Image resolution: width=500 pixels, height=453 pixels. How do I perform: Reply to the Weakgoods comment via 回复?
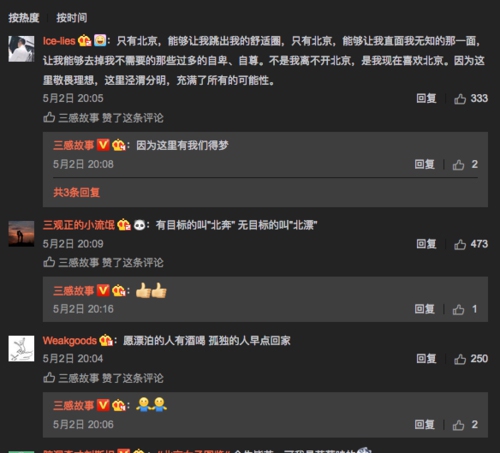(x=426, y=359)
